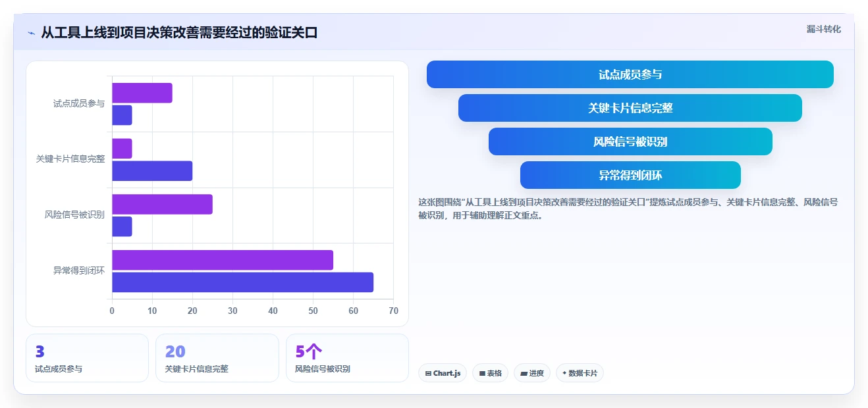
Task: Click the x-axis tick label 60
Action: pos(354,311)
